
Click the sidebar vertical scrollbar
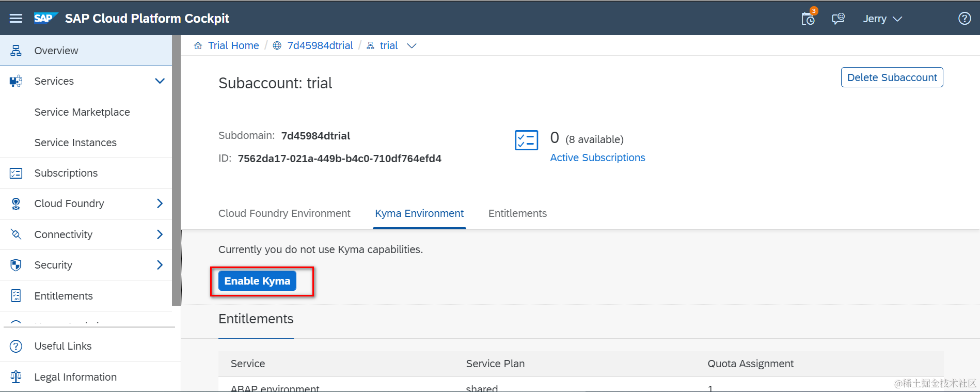coord(177,170)
